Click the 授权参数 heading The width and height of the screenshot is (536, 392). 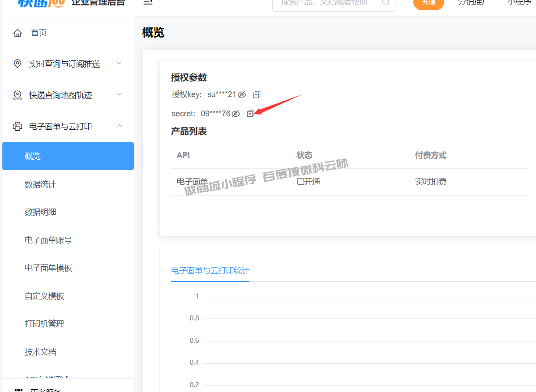point(189,77)
